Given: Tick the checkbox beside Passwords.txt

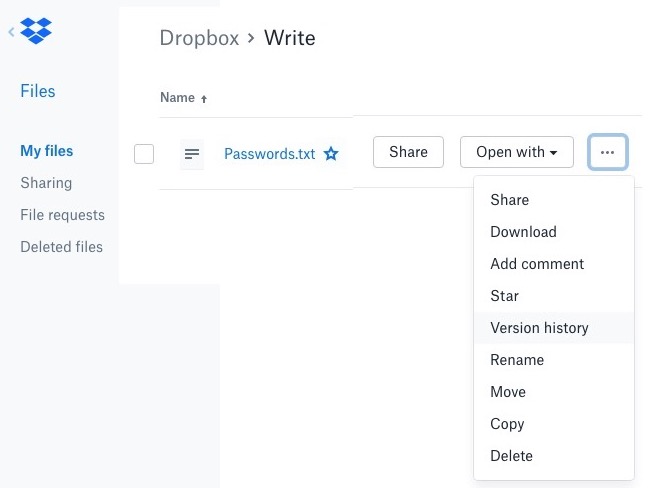Looking at the screenshot, I should click(x=144, y=154).
